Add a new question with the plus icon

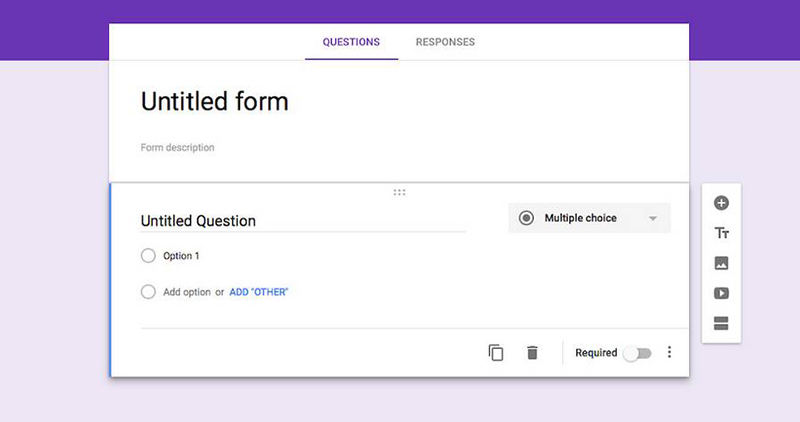[721, 203]
